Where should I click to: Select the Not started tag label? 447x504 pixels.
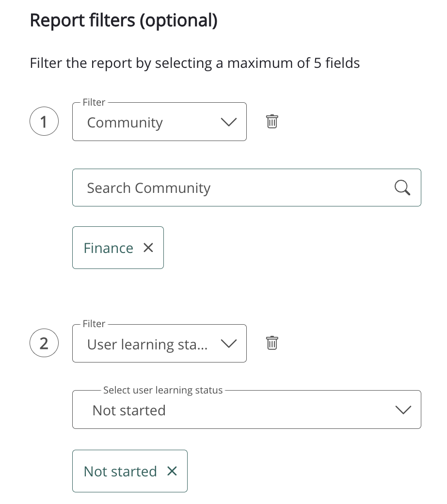(x=120, y=472)
